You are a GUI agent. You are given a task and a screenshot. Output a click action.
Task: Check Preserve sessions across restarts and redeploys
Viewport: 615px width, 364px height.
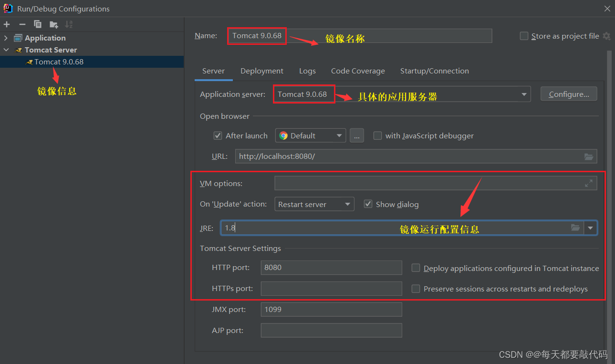[x=416, y=289]
